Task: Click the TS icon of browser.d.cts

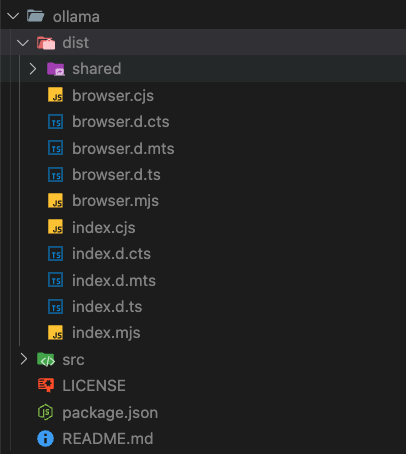Action: pos(55,122)
